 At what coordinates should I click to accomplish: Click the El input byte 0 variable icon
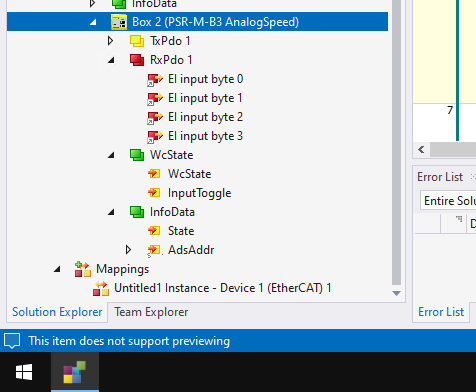tap(155, 79)
